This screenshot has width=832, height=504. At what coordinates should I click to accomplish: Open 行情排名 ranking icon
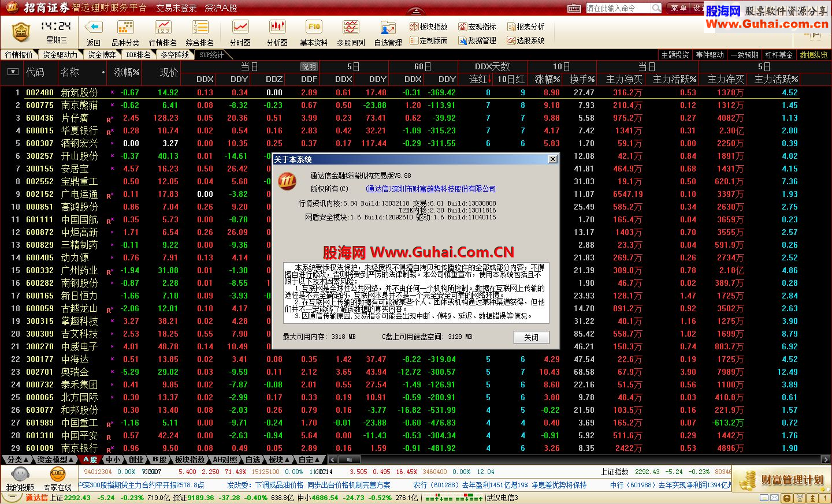pos(163,28)
